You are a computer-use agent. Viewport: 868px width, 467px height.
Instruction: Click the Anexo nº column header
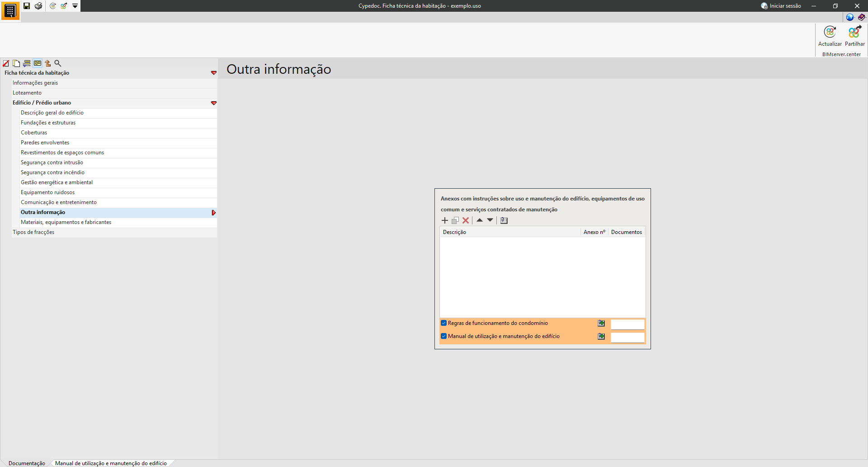click(x=594, y=232)
